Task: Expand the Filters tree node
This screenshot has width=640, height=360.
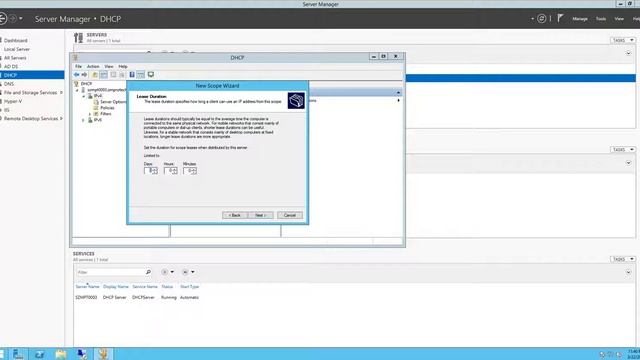Action: 90,114
